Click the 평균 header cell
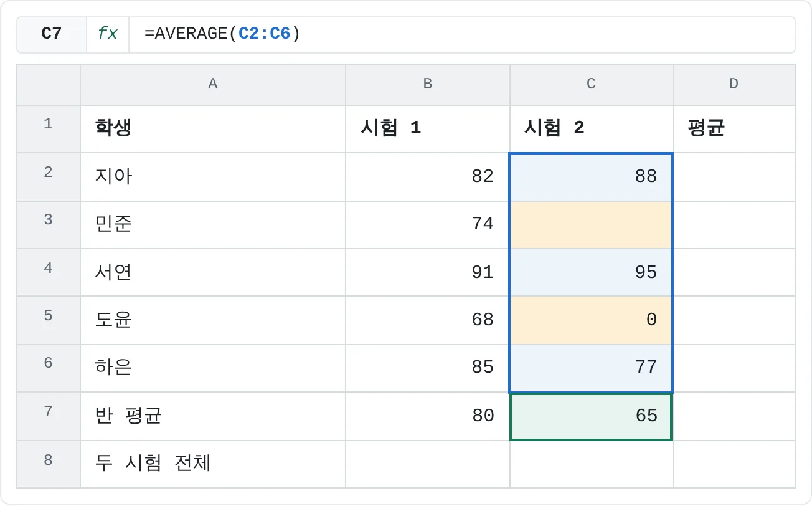The width and height of the screenshot is (812, 506). [734, 129]
